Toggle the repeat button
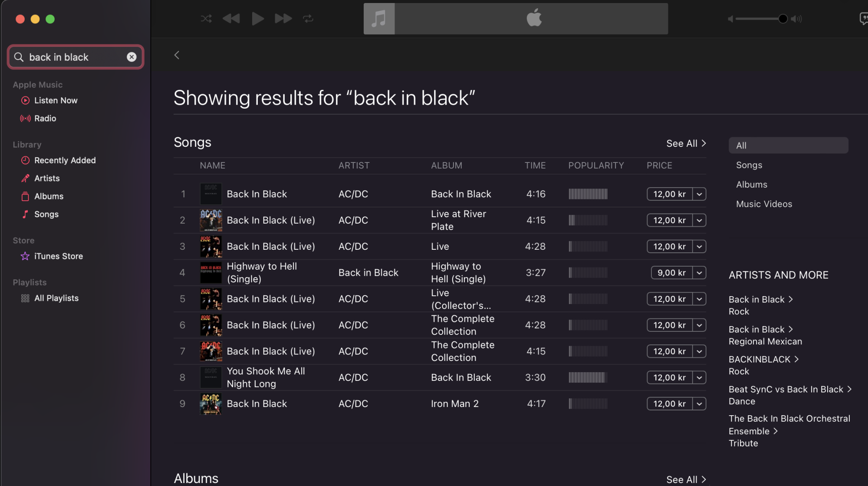Image resolution: width=868 pixels, height=486 pixels. [x=308, y=19]
